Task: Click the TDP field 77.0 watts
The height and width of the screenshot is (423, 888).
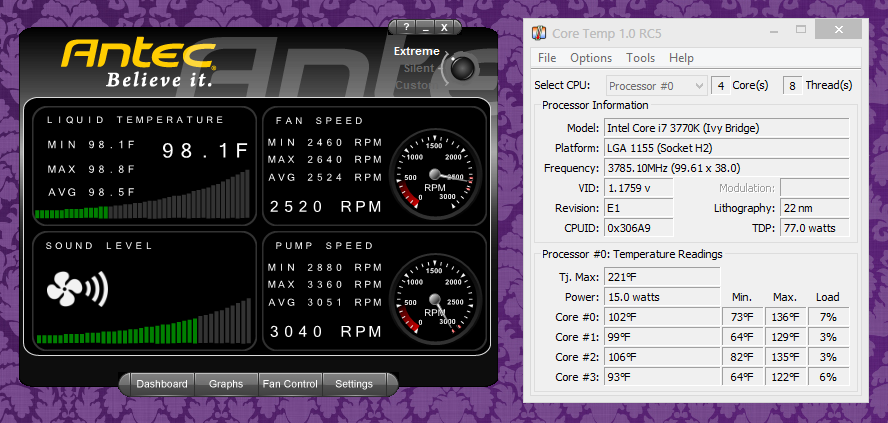Action: point(814,228)
